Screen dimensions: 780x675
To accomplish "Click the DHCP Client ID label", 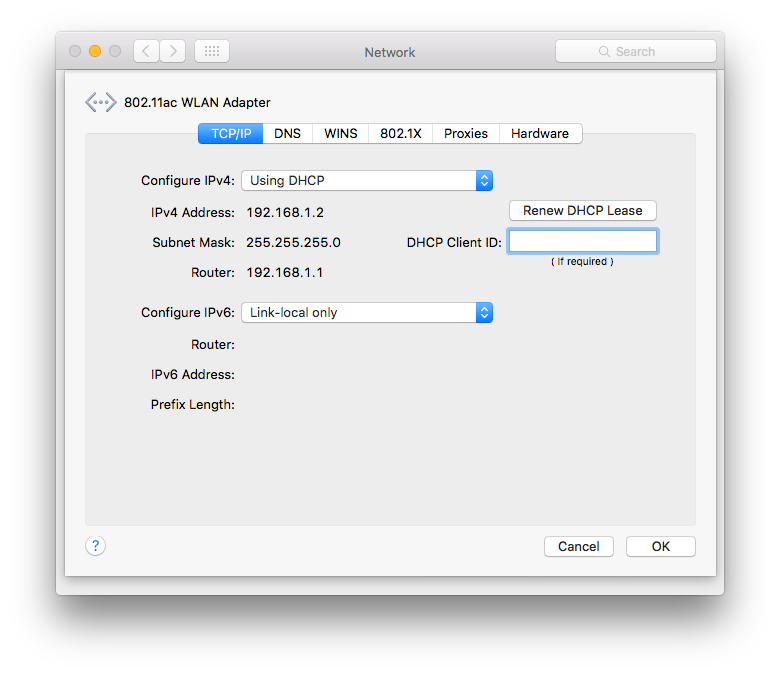I will pyautogui.click(x=454, y=243).
